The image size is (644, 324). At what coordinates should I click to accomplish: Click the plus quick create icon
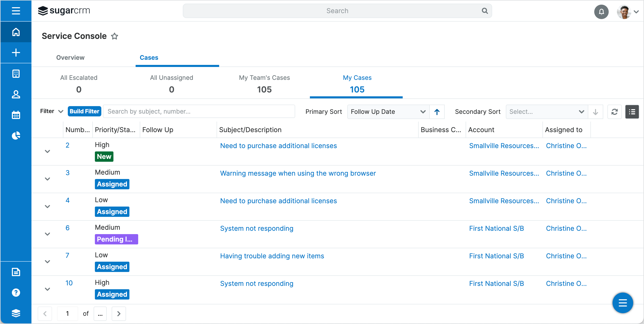[x=16, y=53]
